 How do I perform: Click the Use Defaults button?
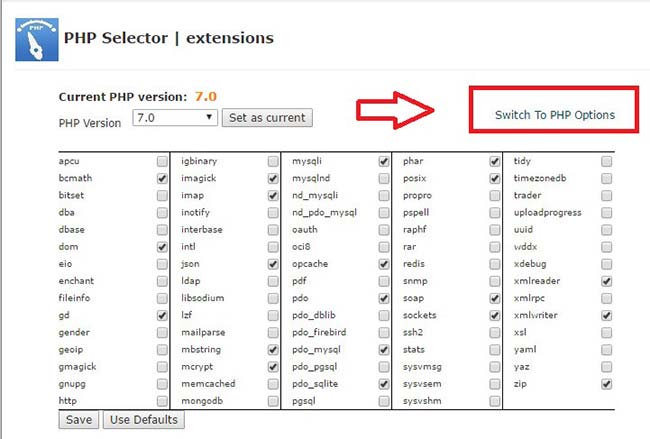point(144,420)
